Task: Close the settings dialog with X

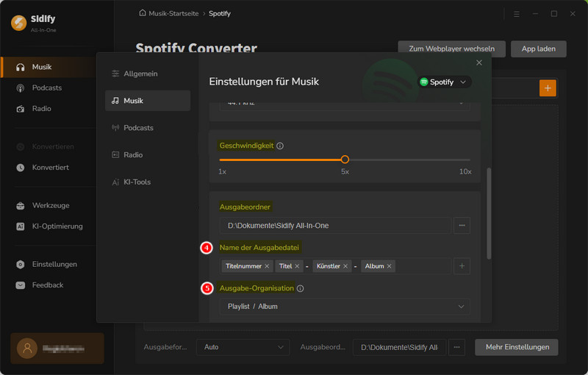Action: [479, 63]
